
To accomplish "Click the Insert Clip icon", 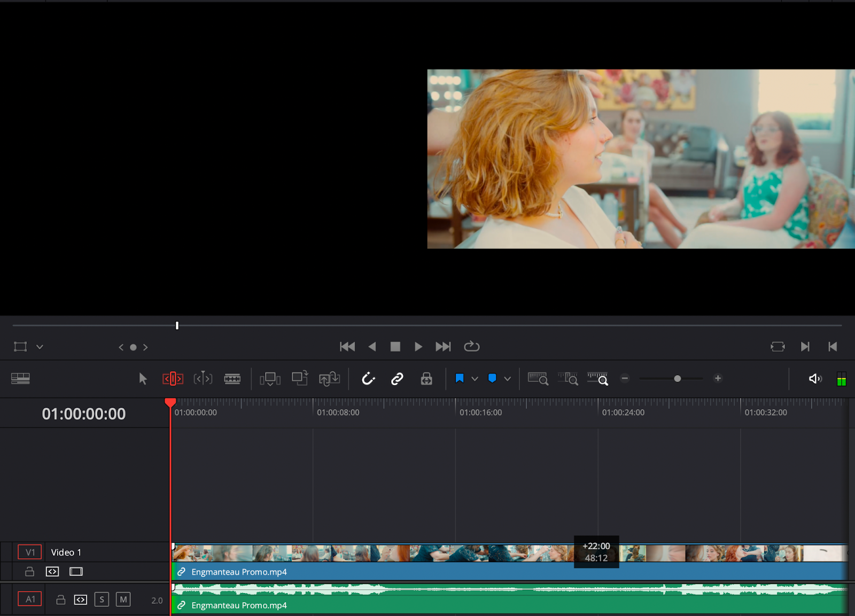I will pyautogui.click(x=270, y=379).
